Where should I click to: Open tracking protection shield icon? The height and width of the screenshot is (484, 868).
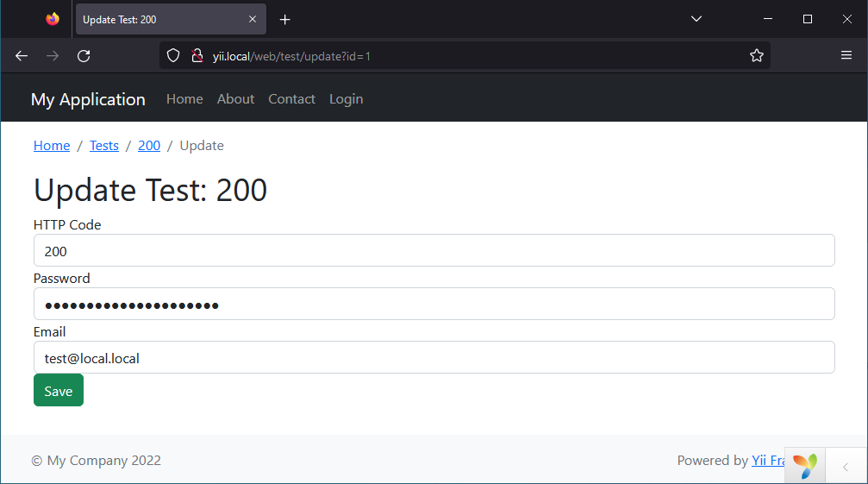point(173,56)
